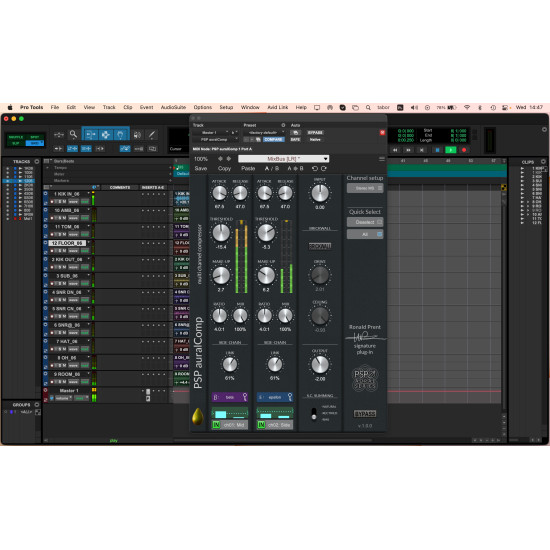Open the Setup menu
This screenshot has width=550, height=550.
click(226, 107)
